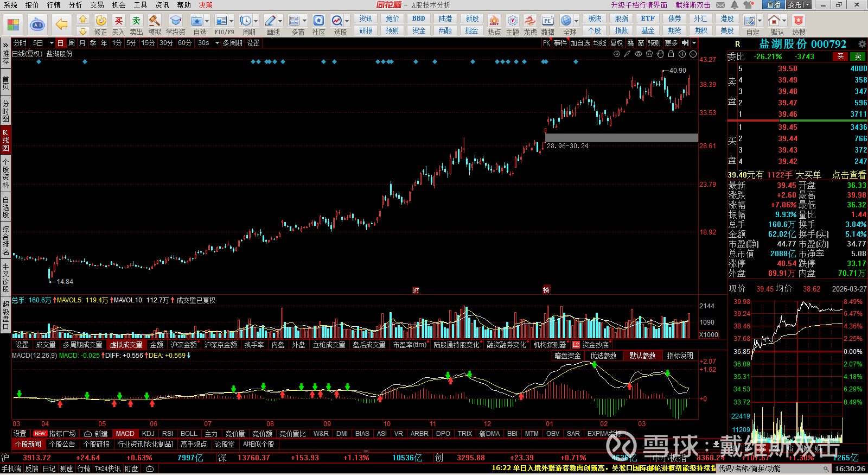Click 点击查看 large order link
The height and width of the screenshot is (475, 868).
(849, 175)
